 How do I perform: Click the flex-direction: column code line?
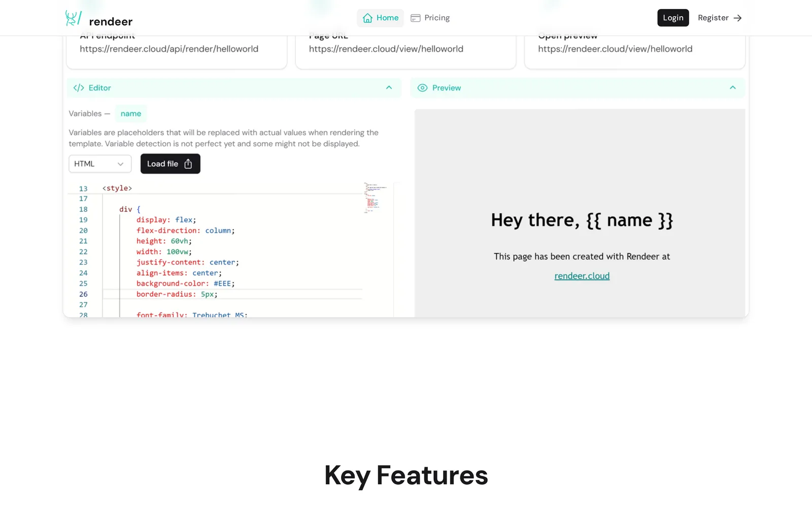(x=185, y=230)
